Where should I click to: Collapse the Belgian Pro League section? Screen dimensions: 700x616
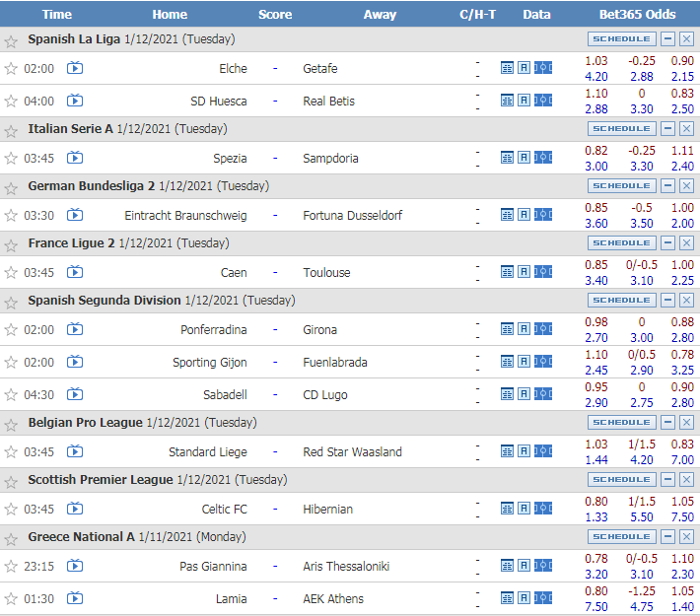[x=667, y=422]
